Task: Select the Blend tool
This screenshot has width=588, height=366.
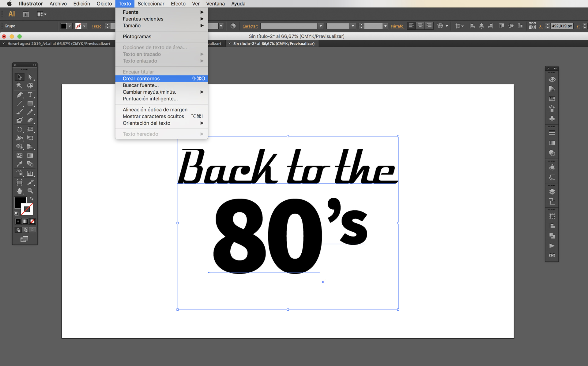Action: [30, 164]
